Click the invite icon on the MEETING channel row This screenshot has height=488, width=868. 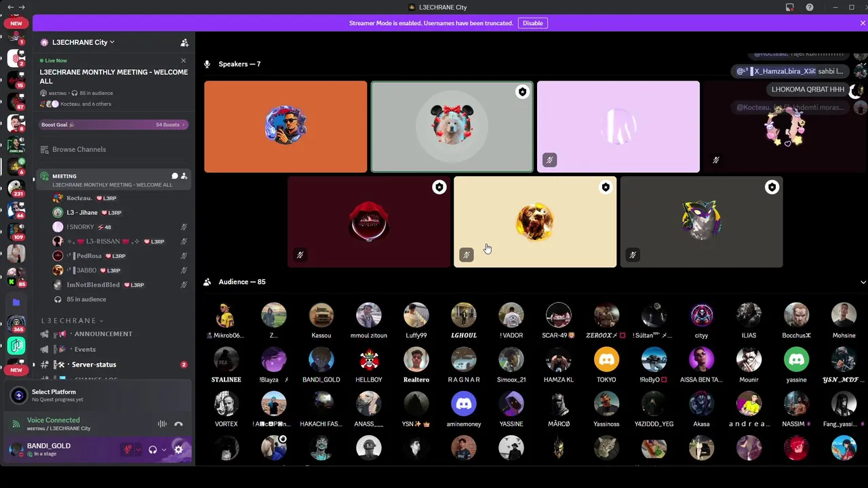pos(184,176)
